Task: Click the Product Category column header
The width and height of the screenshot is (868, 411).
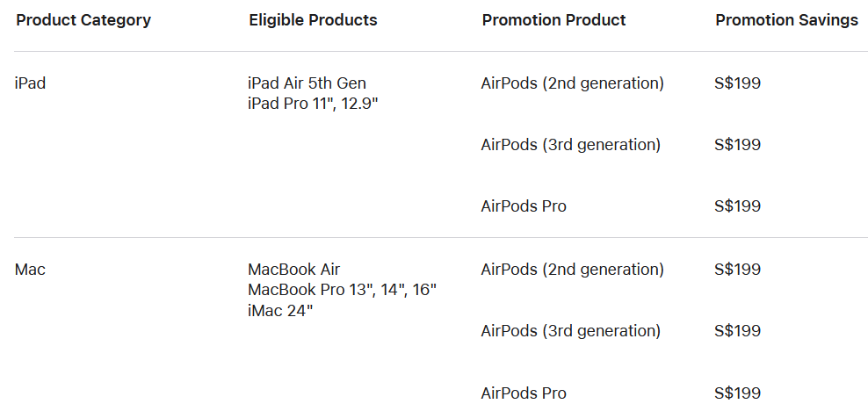Action: [x=83, y=20]
